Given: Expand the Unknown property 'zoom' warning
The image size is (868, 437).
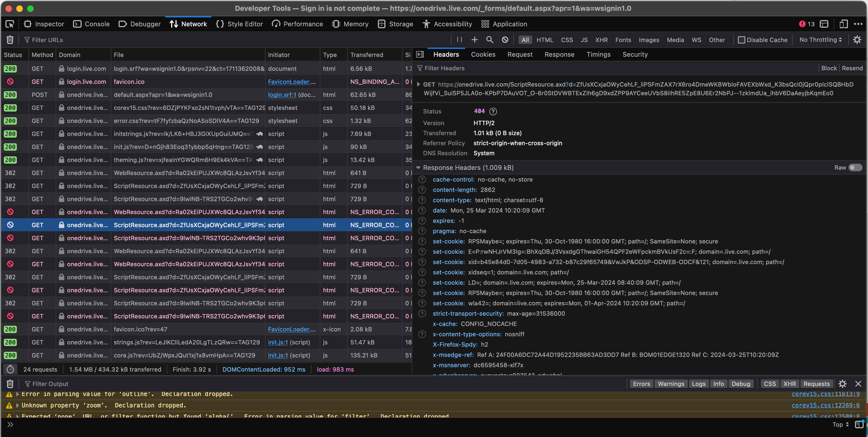Looking at the screenshot, I should click(x=18, y=405).
